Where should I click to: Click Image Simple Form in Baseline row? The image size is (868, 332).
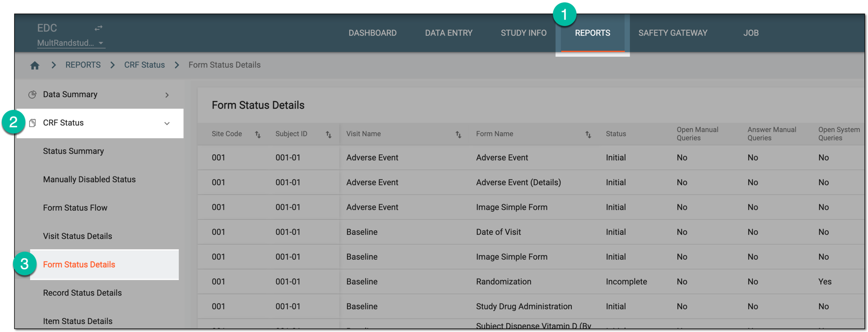point(511,257)
